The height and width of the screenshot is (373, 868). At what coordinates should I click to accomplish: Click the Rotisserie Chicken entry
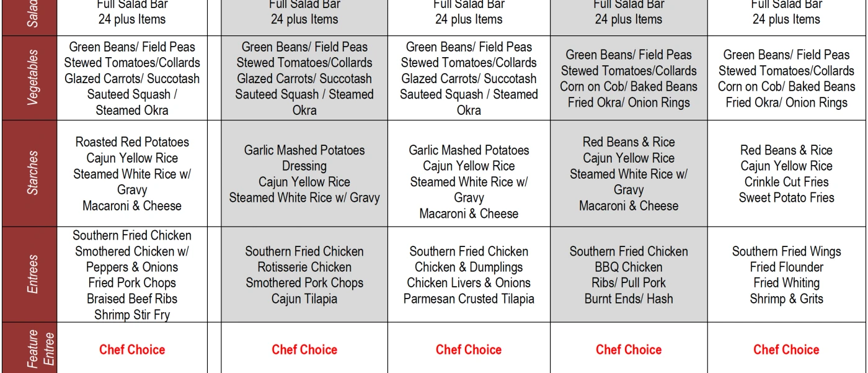coord(304,267)
